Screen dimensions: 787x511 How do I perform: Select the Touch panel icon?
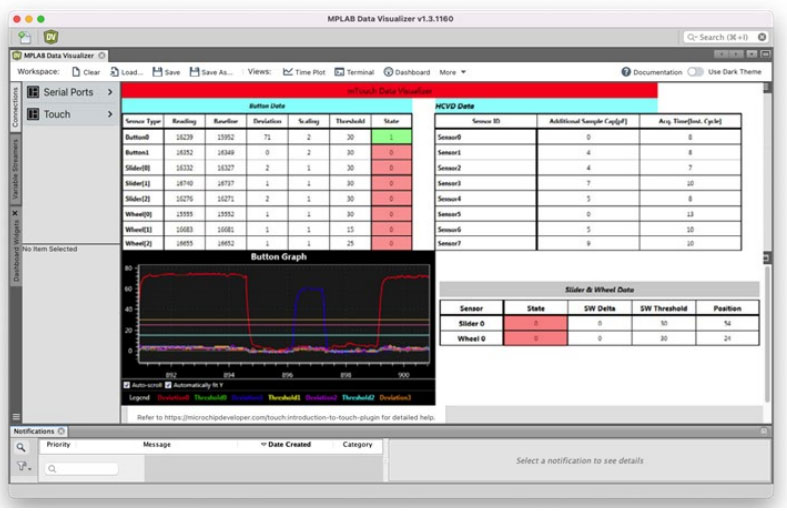(x=33, y=114)
